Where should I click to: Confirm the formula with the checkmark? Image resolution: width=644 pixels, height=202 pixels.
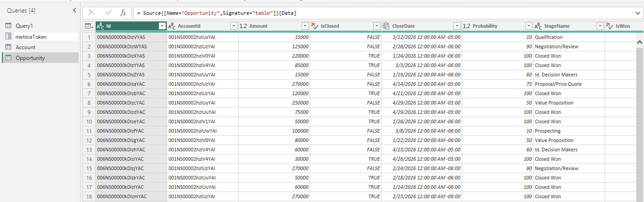coord(108,13)
